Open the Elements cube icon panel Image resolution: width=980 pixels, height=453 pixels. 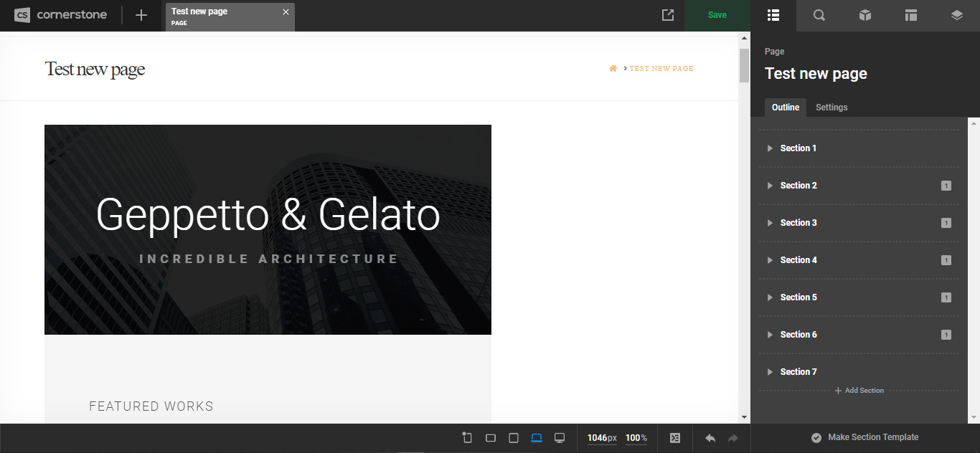(864, 15)
